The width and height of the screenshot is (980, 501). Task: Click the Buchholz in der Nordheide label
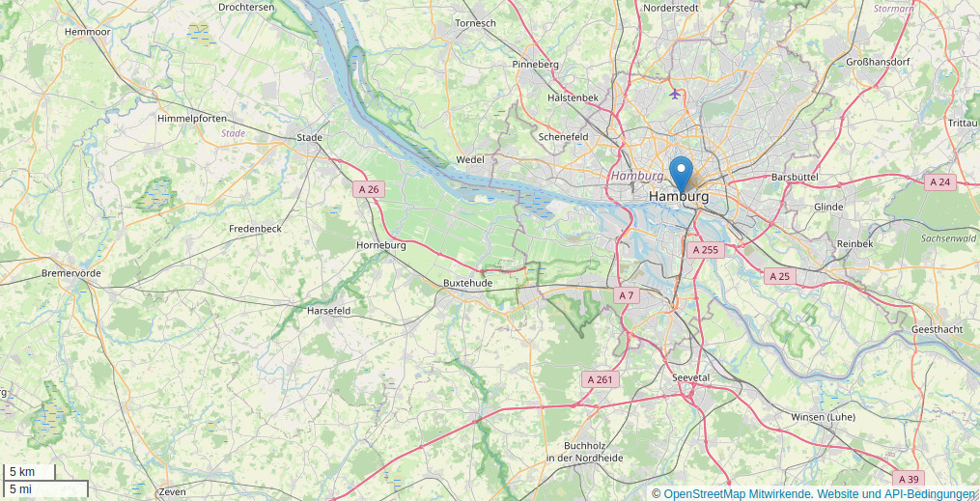(594, 452)
